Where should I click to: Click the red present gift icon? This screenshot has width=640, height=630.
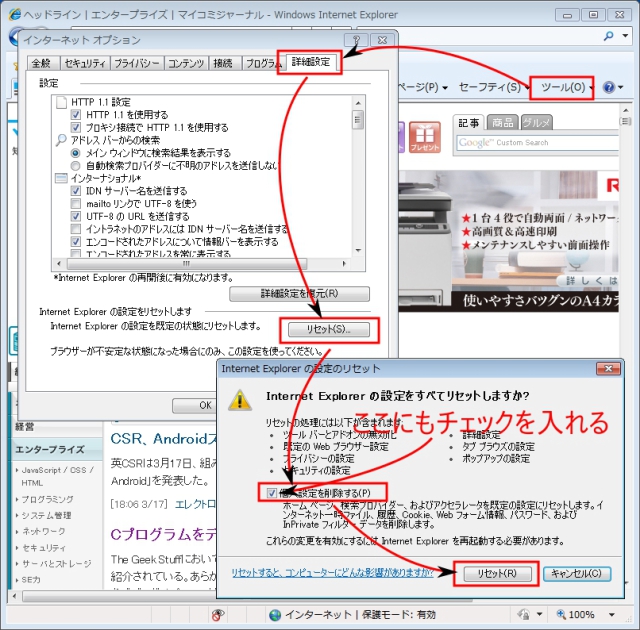pyautogui.click(x=424, y=137)
